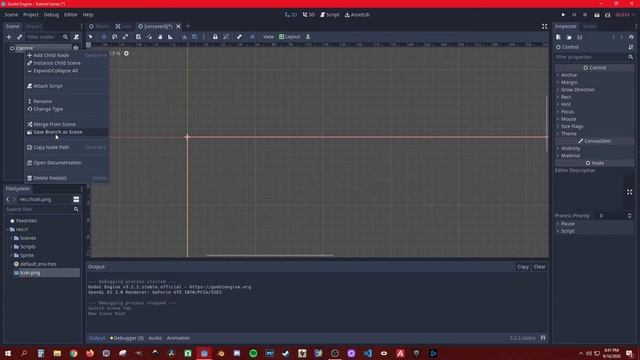Open the Debug menu
Screen dimensions: 640x360
[51, 15]
